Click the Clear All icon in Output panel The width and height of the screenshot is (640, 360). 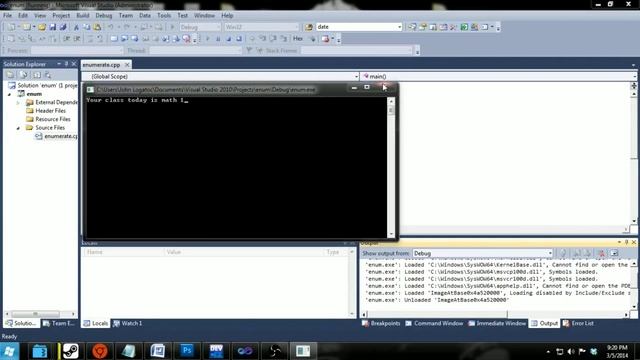601,253
